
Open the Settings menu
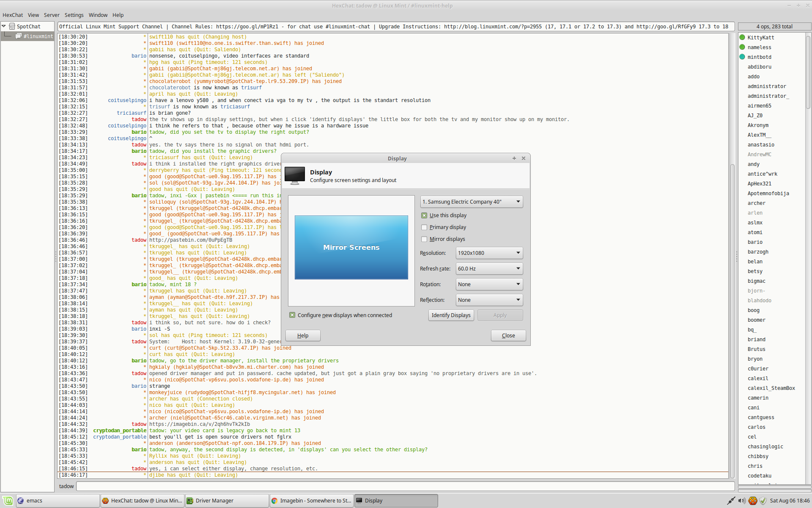[74, 15]
